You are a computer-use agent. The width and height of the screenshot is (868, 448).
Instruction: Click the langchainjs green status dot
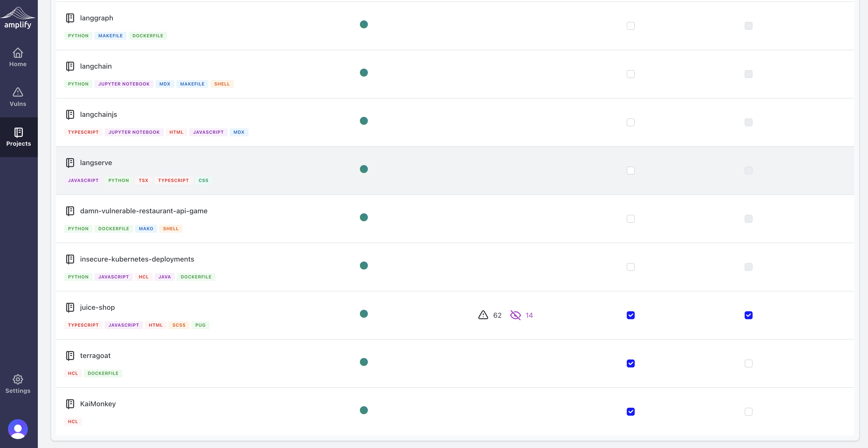pos(364,121)
